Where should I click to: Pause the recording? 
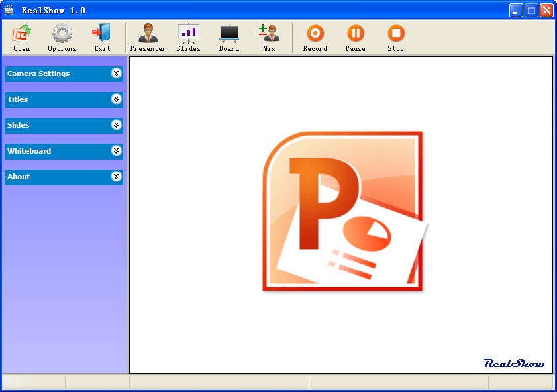click(356, 33)
